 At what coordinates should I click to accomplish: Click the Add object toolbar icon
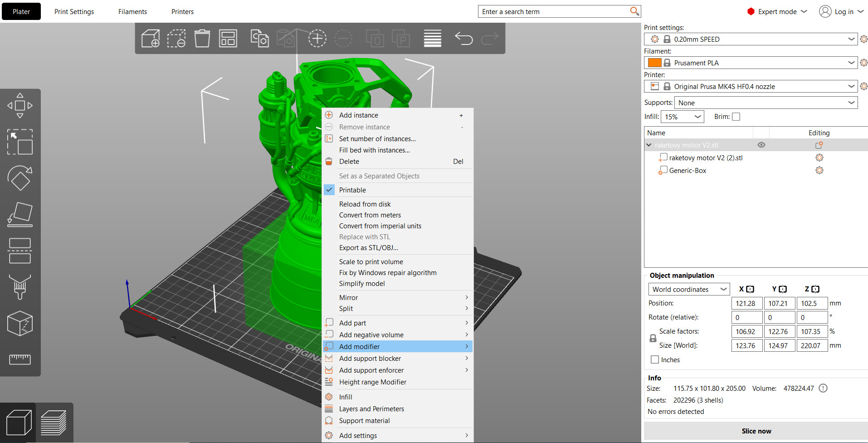(x=151, y=39)
